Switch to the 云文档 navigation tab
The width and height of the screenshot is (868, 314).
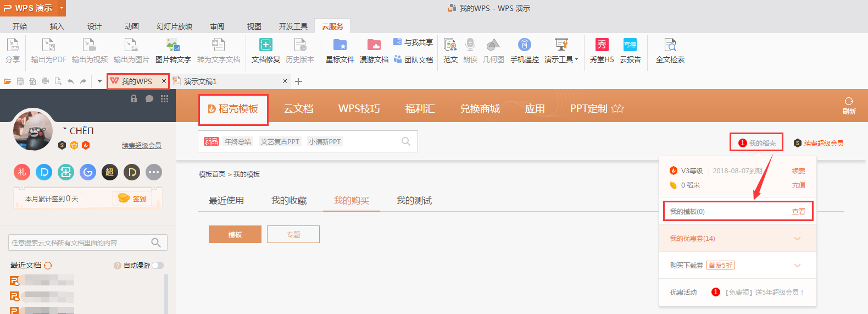298,109
